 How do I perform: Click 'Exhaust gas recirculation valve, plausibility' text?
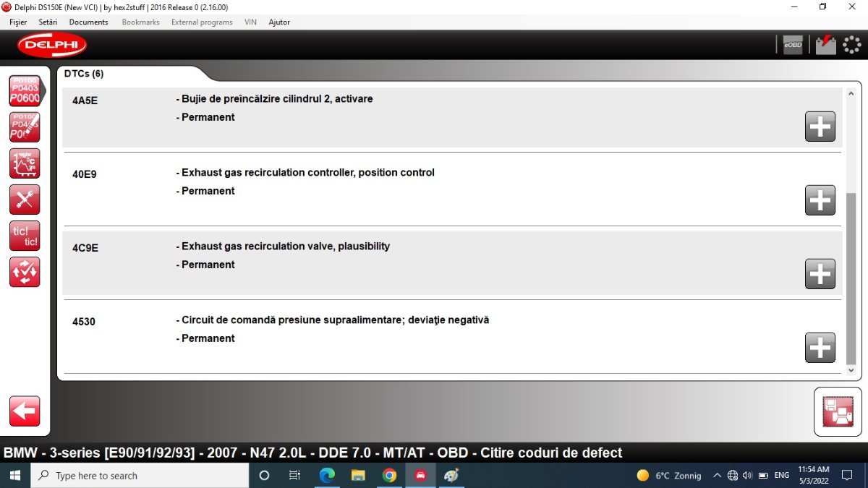[283, 247]
